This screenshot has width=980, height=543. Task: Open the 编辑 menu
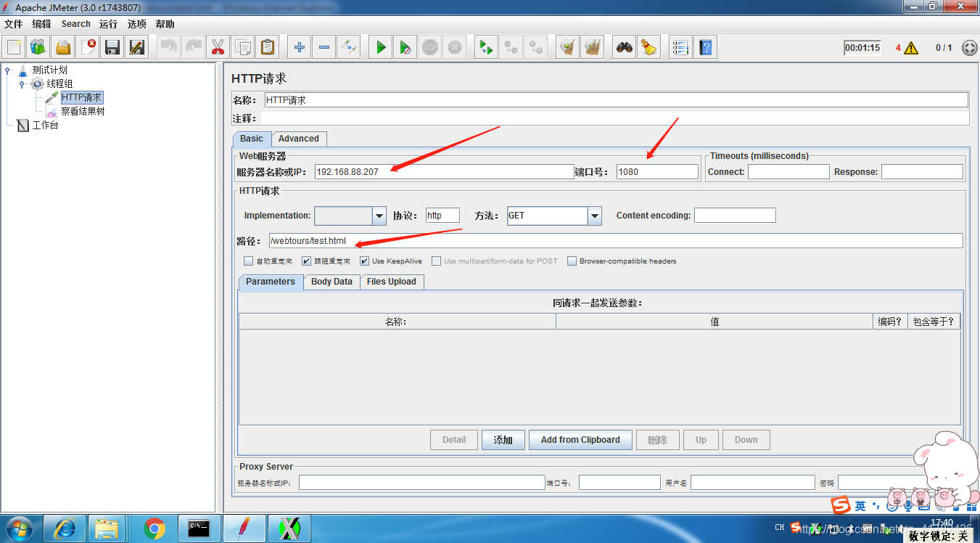41,24
